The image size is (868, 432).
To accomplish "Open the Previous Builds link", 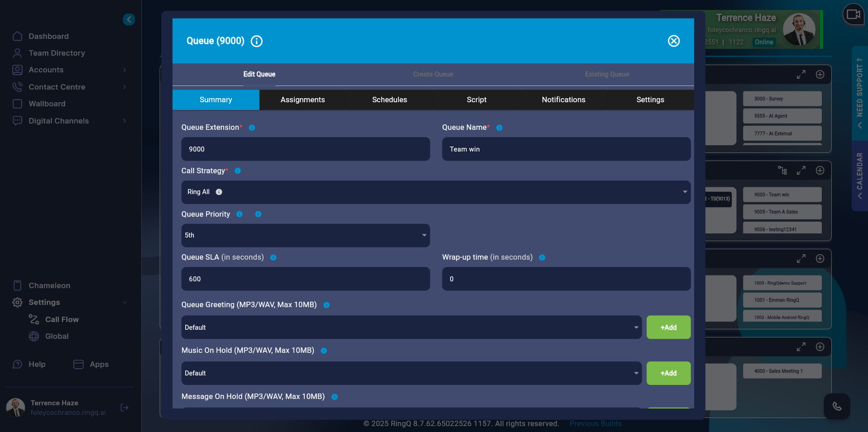I will tap(595, 423).
